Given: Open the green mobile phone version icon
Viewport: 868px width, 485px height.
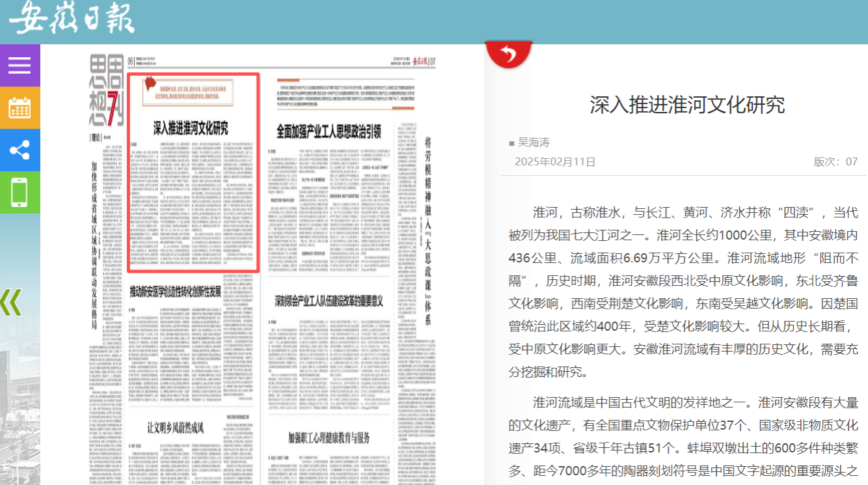Looking at the screenshot, I should pyautogui.click(x=20, y=192).
